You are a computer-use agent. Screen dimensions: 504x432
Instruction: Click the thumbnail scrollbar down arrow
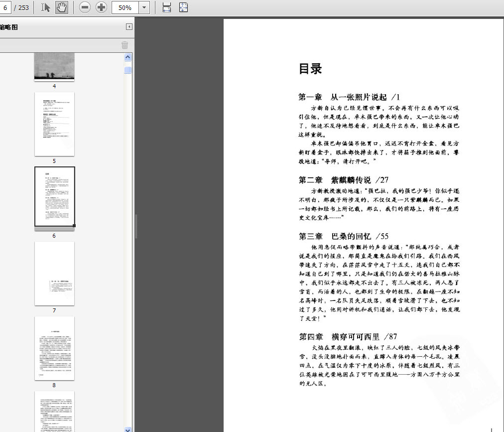pos(127,430)
